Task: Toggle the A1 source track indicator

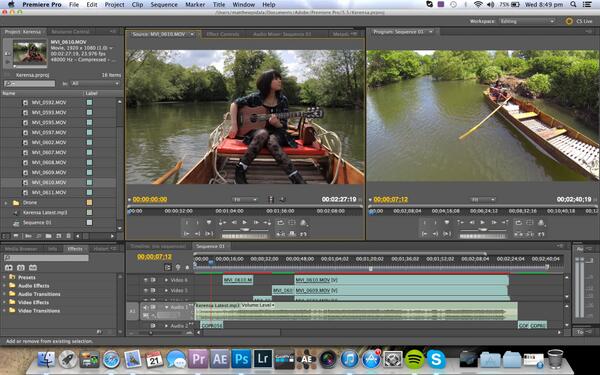Action: (x=132, y=311)
